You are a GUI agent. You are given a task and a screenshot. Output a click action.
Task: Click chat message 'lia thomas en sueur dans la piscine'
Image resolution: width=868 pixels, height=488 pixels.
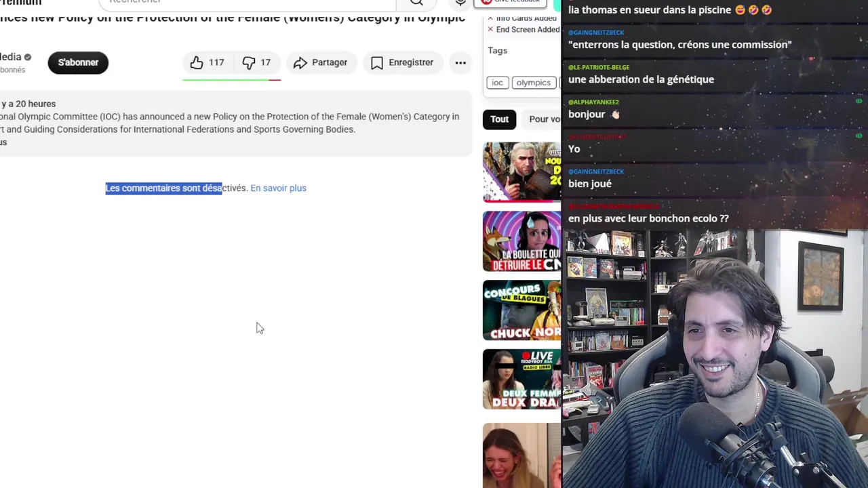[670, 10]
